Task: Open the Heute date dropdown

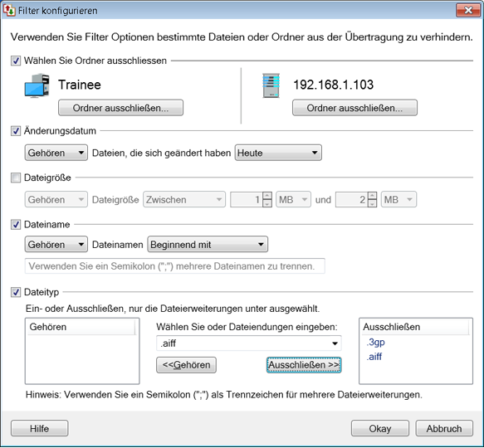Action: point(278,153)
